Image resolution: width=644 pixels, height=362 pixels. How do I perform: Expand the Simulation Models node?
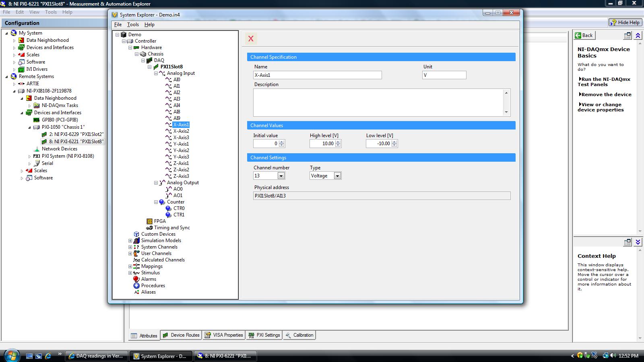[x=130, y=241]
